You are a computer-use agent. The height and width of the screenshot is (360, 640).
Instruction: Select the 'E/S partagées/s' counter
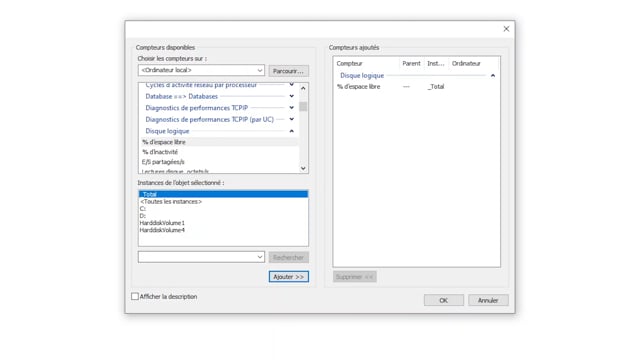pos(219,162)
